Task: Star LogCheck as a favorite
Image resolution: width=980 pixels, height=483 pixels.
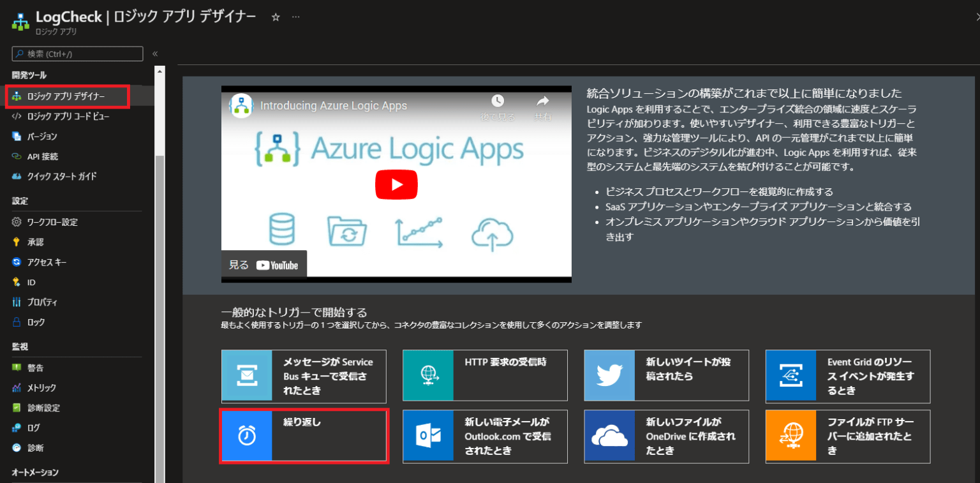Action: [274, 17]
